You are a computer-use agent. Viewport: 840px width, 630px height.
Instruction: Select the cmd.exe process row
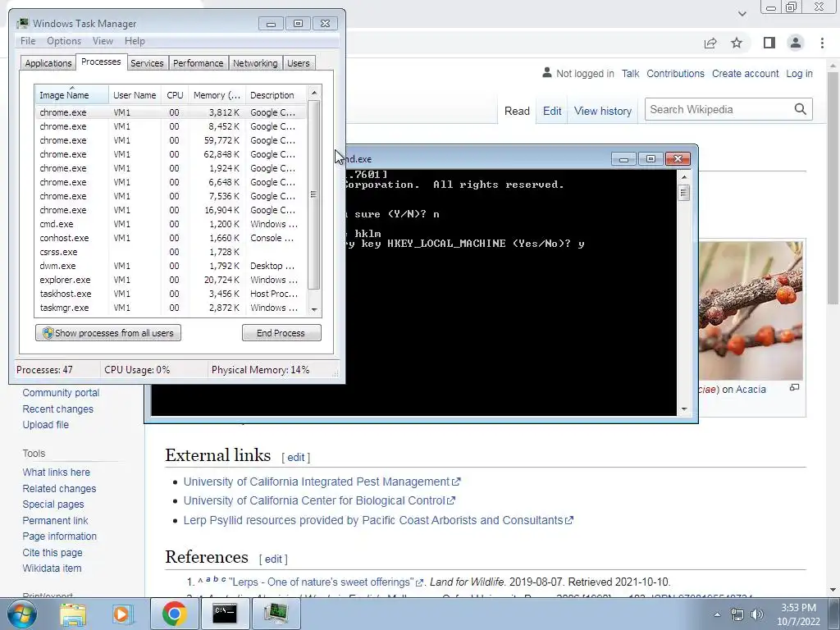pos(171,224)
